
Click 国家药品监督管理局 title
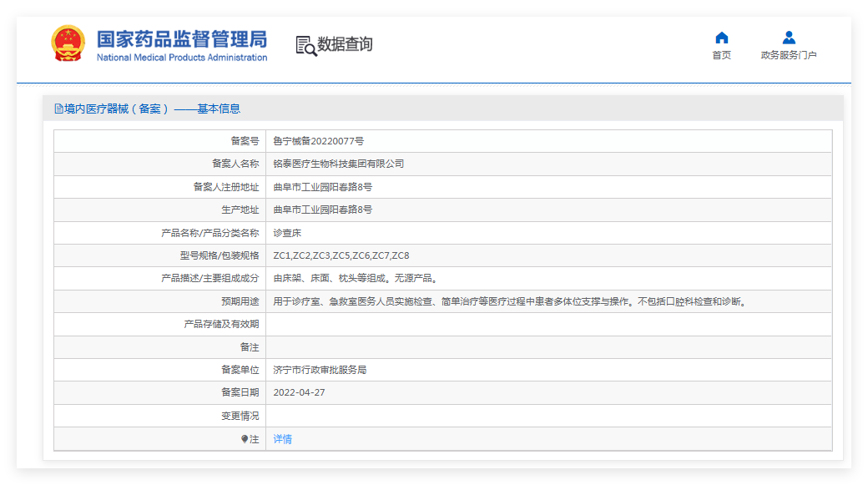tap(182, 39)
